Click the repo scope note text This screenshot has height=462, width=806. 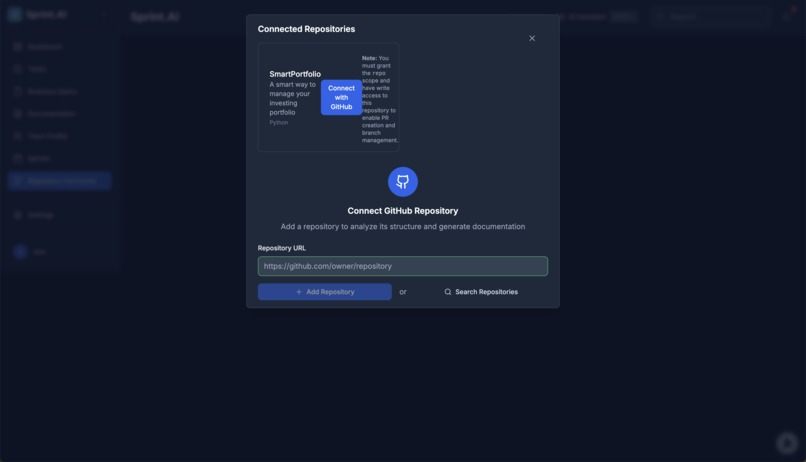coord(380,99)
